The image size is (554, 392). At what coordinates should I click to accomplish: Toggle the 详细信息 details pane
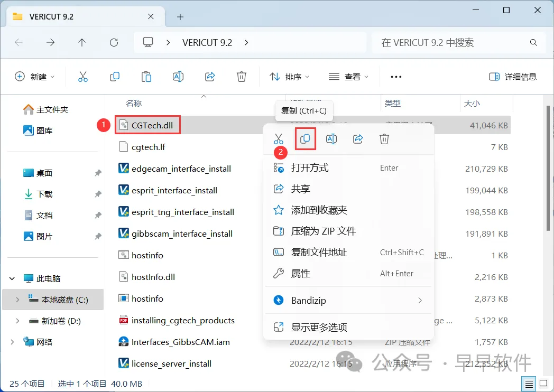point(513,77)
